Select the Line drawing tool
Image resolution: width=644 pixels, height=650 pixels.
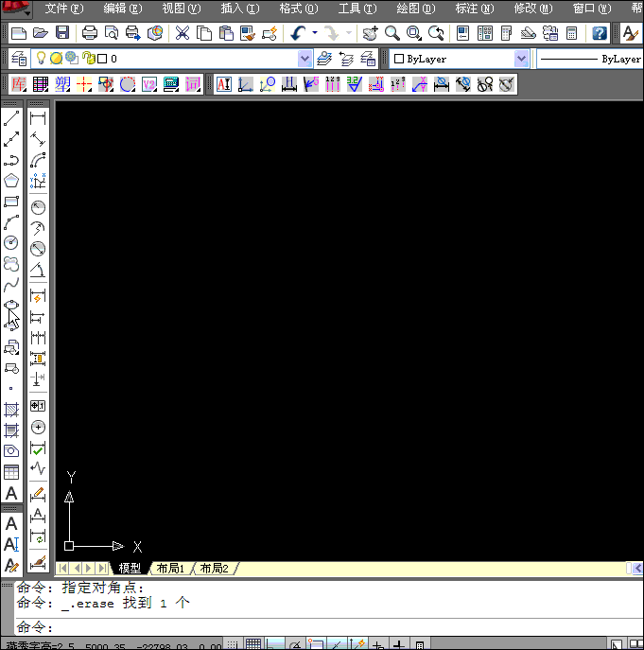(11, 118)
